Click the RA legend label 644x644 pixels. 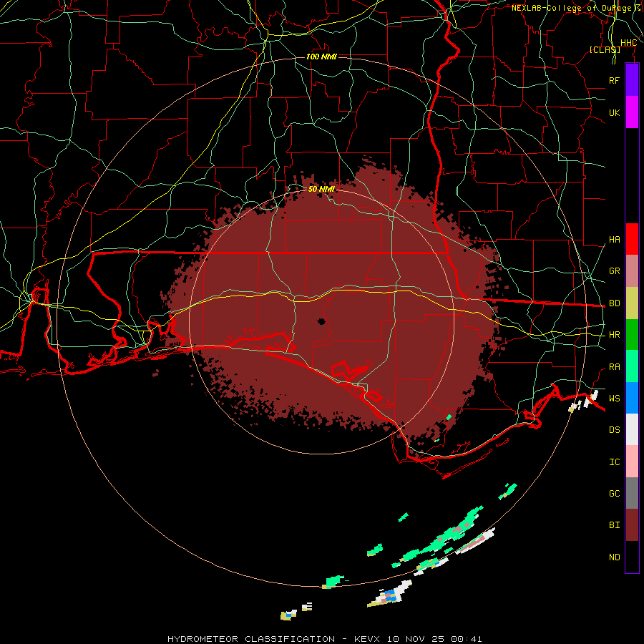point(614,367)
